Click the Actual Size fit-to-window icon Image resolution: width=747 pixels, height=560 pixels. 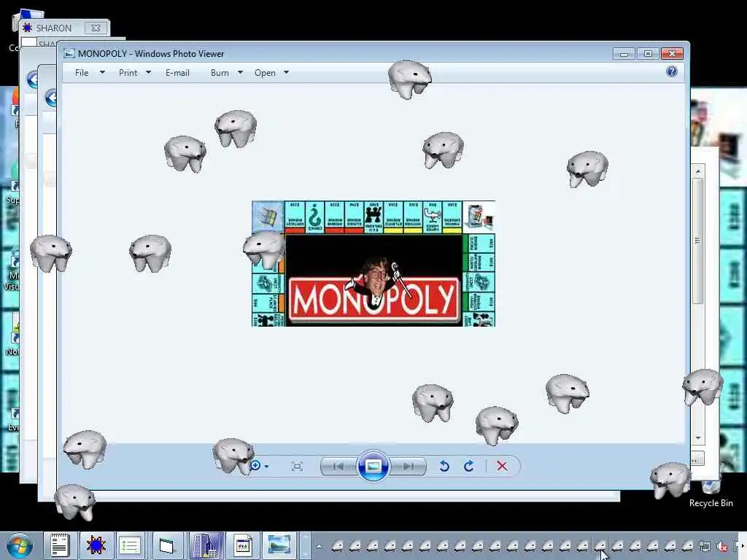pos(297,466)
